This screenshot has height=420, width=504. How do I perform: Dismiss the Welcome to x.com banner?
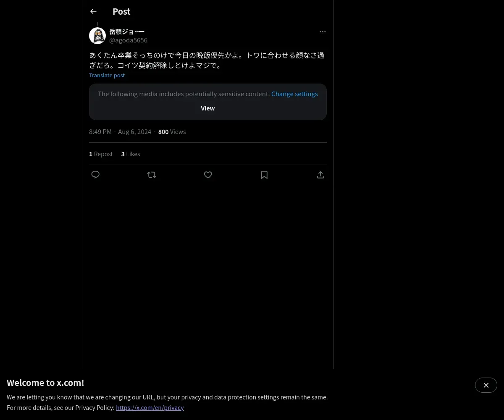pos(486,385)
